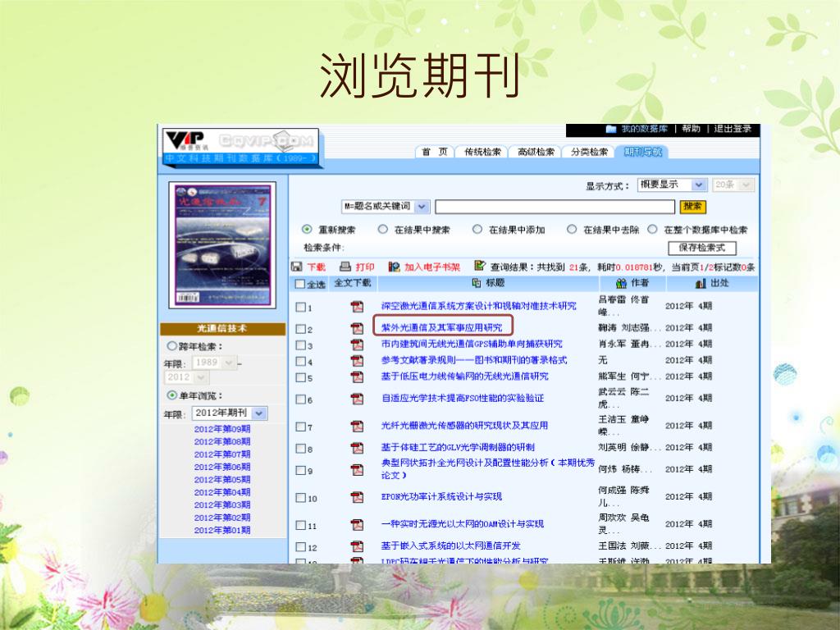Choose the 在结果中添加 radio option
This screenshot has height=630, width=840.
[x=477, y=230]
